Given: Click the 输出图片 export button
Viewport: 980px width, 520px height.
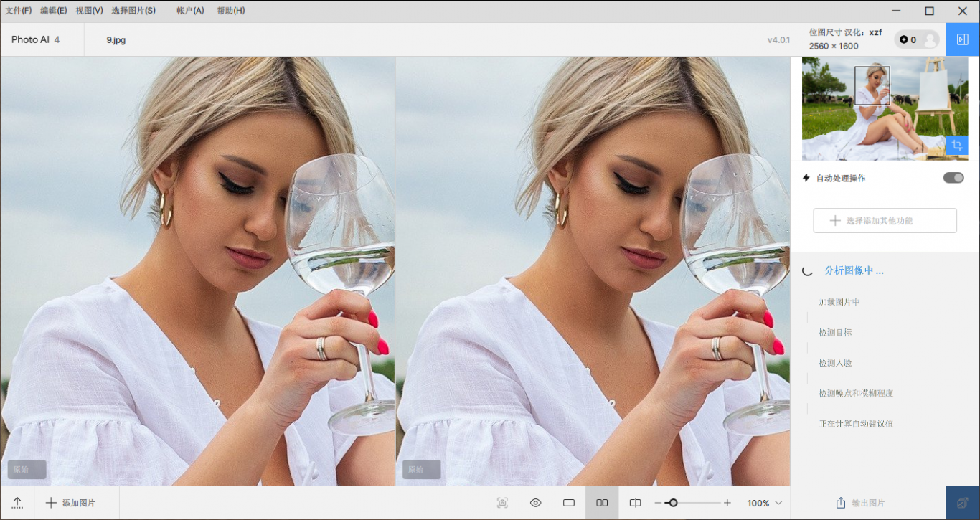Looking at the screenshot, I should click(860, 503).
